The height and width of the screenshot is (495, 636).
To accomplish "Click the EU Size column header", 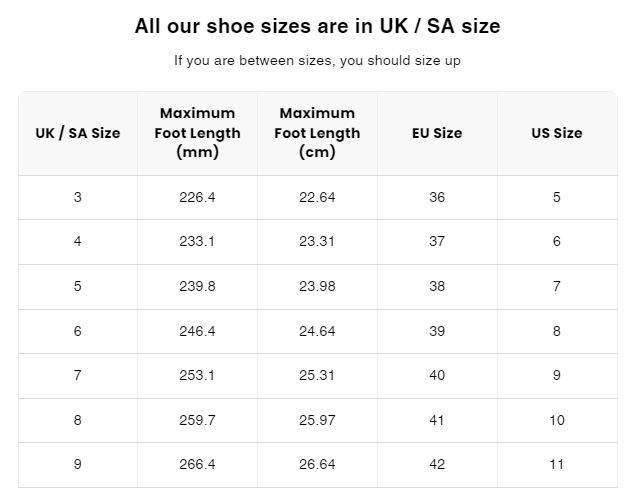I will [x=437, y=133].
